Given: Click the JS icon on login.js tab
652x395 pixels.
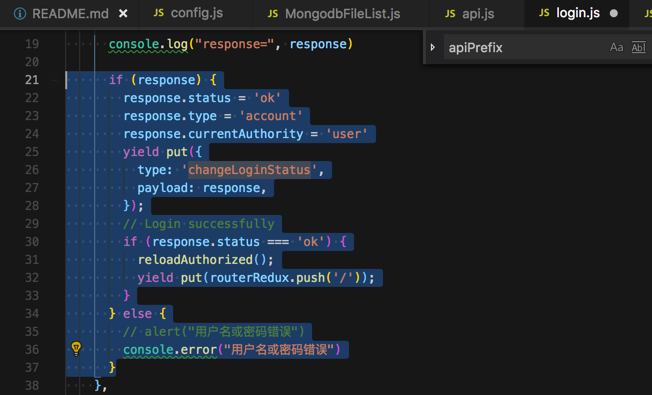Looking at the screenshot, I should point(544,13).
